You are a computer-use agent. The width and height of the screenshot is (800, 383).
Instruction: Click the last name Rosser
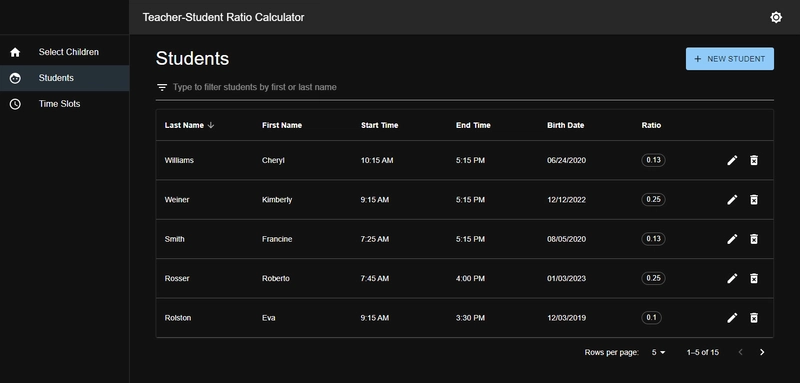click(177, 278)
